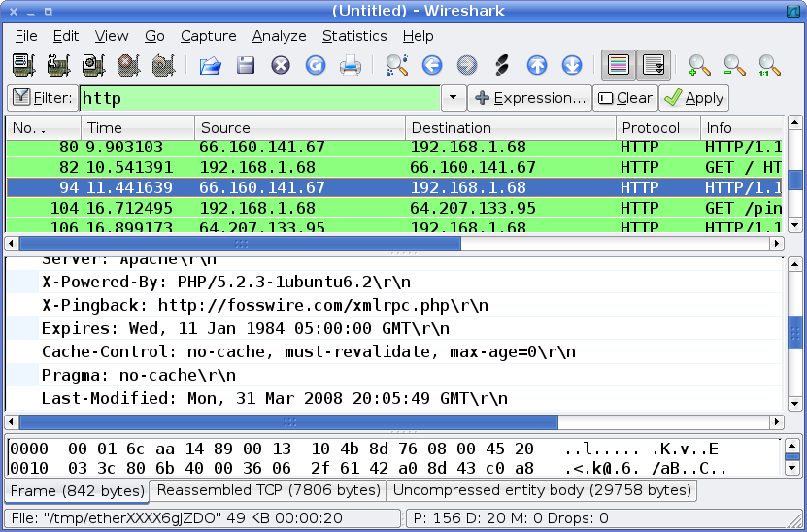807x532 pixels.
Task: Stop the running capture icon
Action: 128,65
